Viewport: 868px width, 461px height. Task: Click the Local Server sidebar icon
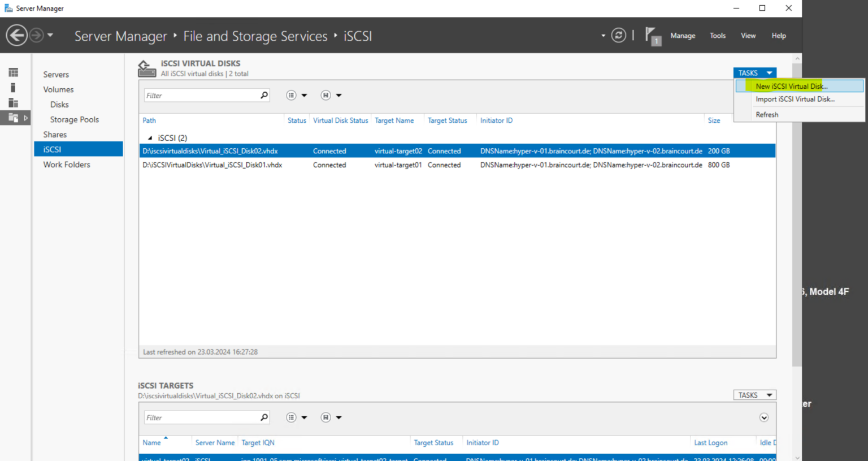14,88
